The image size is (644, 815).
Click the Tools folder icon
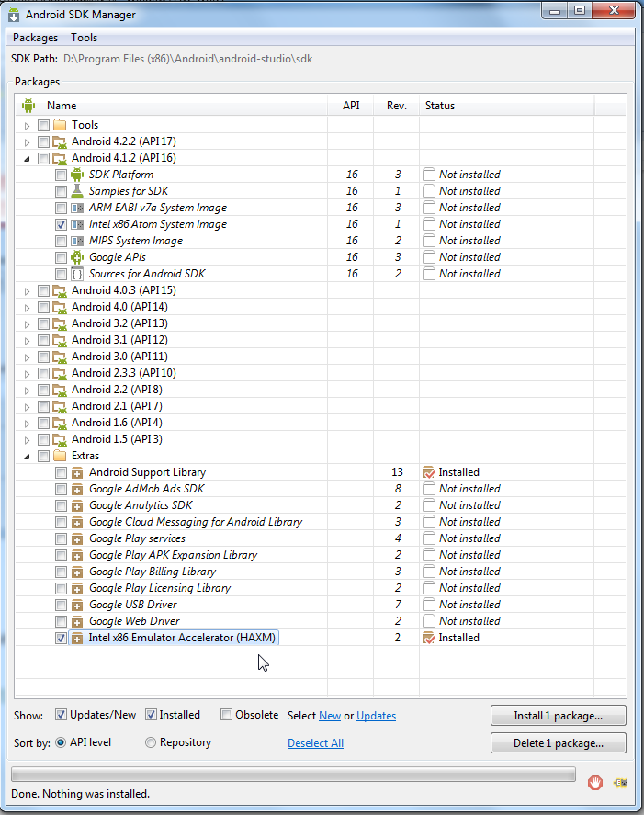click(x=60, y=125)
